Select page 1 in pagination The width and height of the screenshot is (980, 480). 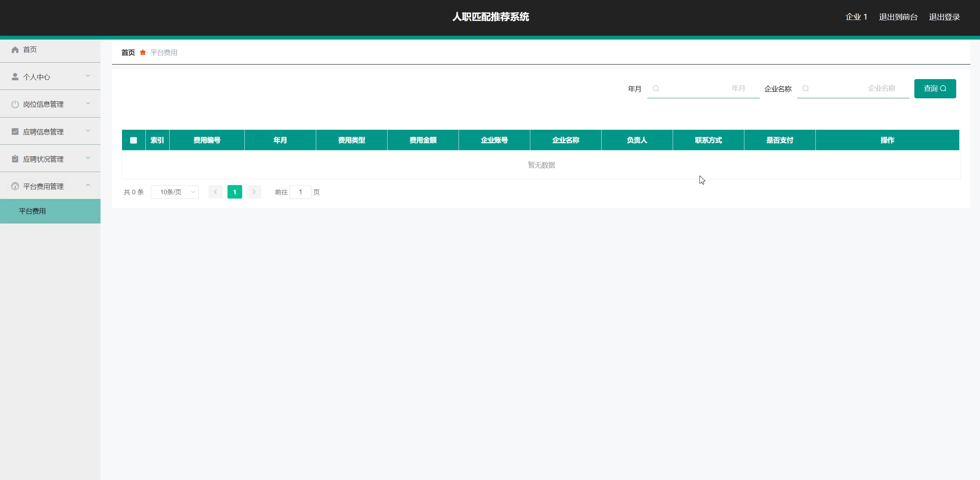[x=235, y=192]
